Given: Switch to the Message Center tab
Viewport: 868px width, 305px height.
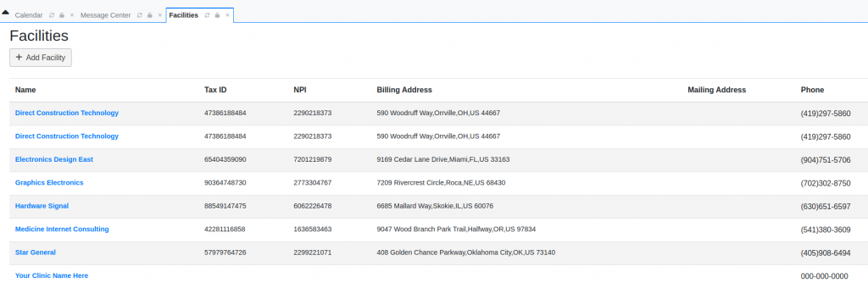Looking at the screenshot, I should click(106, 15).
